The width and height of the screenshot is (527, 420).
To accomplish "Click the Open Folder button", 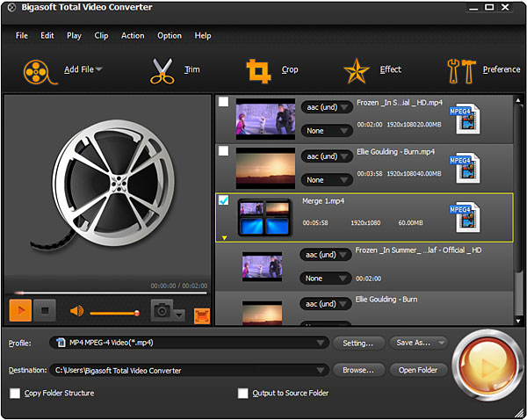I will tap(418, 370).
